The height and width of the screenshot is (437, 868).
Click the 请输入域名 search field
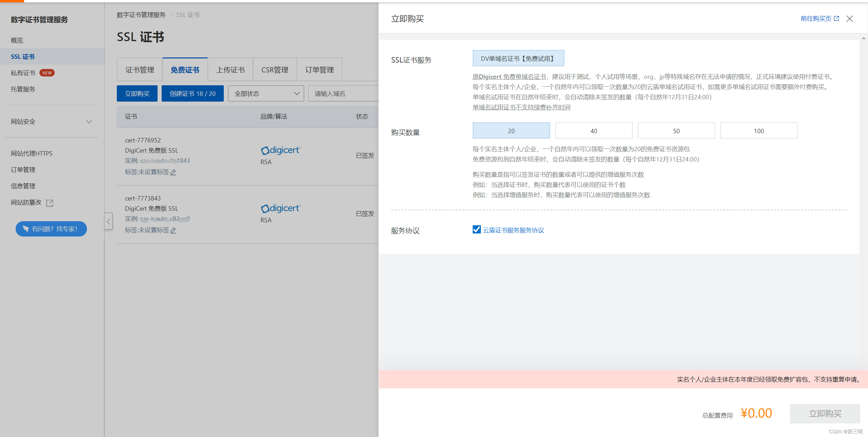tap(343, 94)
